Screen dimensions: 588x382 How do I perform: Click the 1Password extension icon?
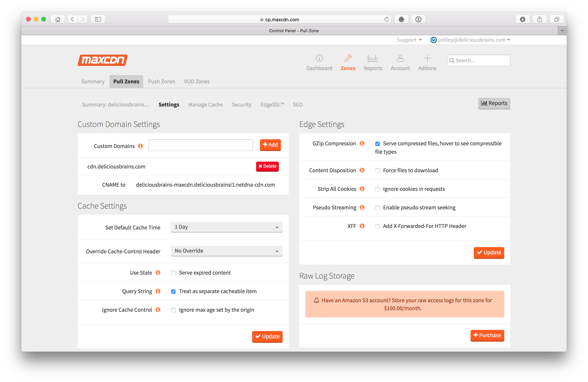(x=418, y=19)
